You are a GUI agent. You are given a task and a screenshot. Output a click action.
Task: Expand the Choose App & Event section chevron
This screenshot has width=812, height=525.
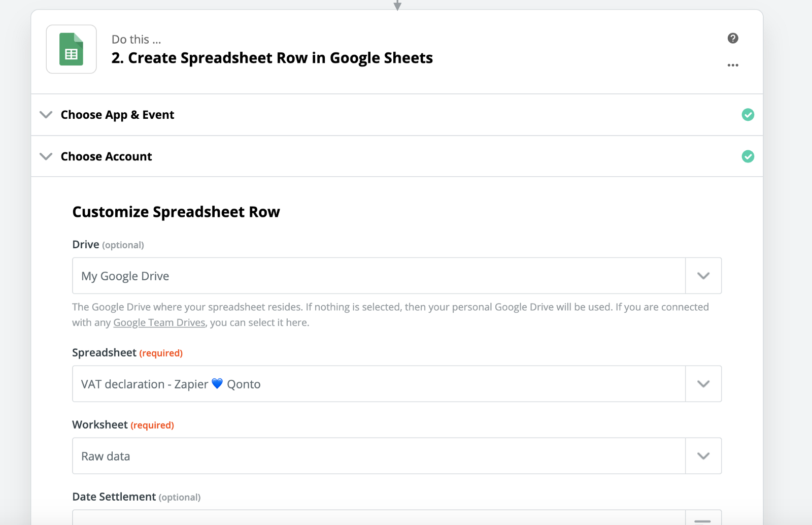coord(46,115)
